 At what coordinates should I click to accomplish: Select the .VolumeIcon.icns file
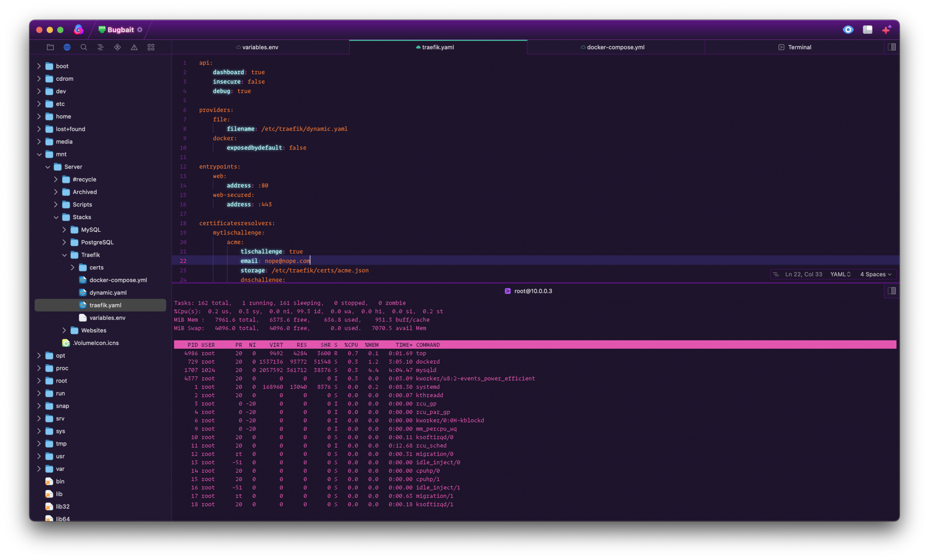[x=100, y=343]
